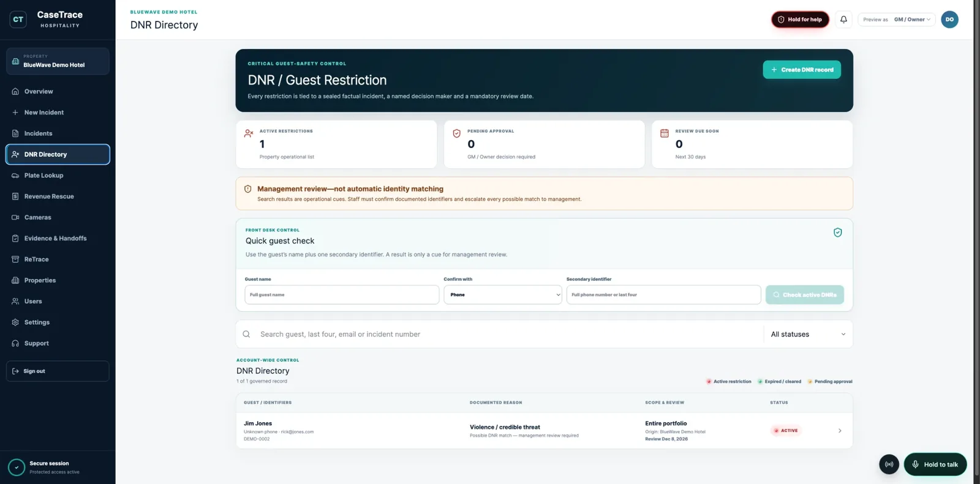Image resolution: width=980 pixels, height=484 pixels.
Task: Click the Review Dec 8, 2026 text
Action: (x=666, y=439)
